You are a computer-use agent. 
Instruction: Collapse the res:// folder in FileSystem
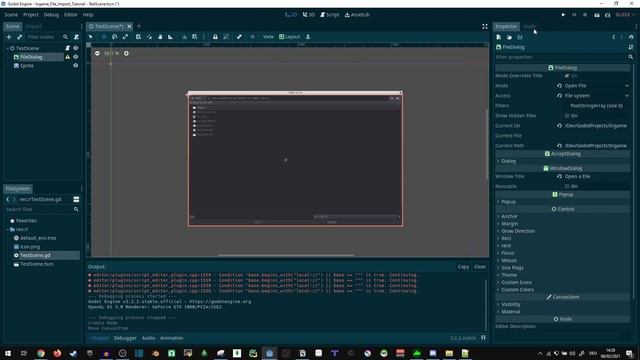click(7, 229)
